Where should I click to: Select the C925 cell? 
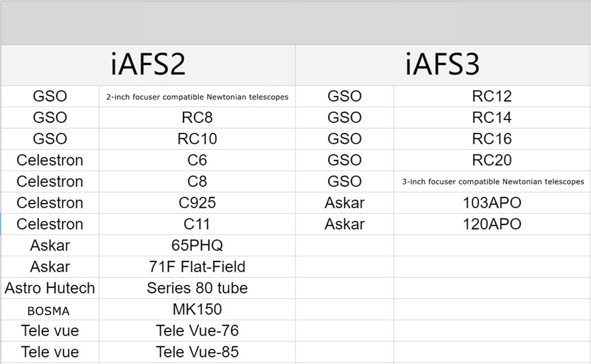197,203
